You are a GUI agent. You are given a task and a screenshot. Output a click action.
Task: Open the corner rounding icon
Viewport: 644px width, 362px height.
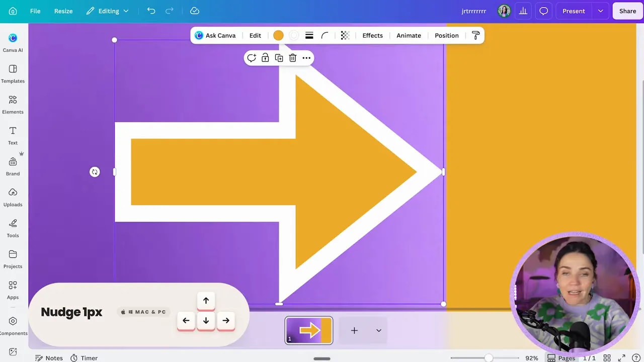point(325,35)
